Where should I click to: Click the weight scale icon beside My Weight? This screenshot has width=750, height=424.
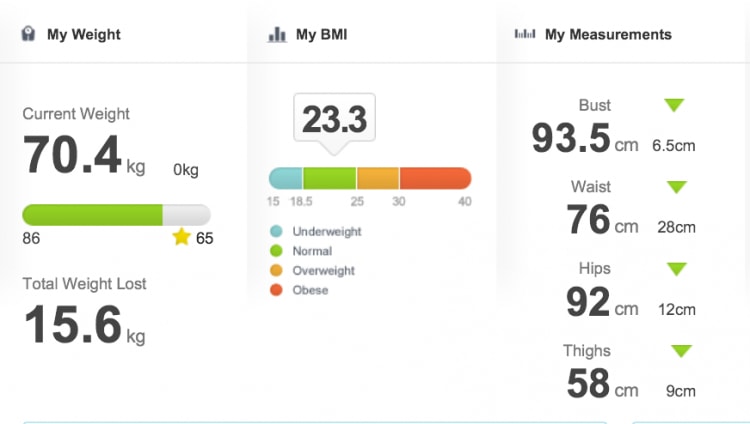(x=28, y=34)
